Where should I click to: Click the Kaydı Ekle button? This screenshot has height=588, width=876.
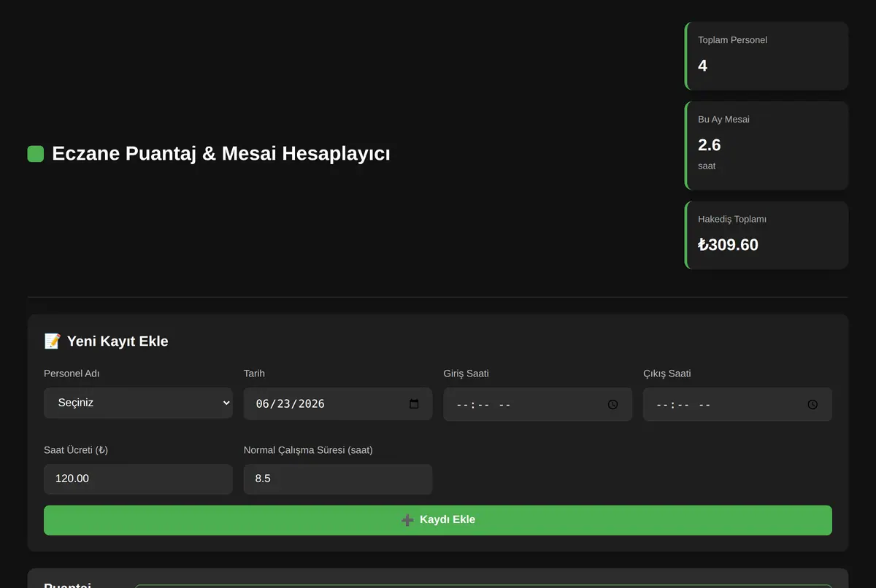coord(438,520)
